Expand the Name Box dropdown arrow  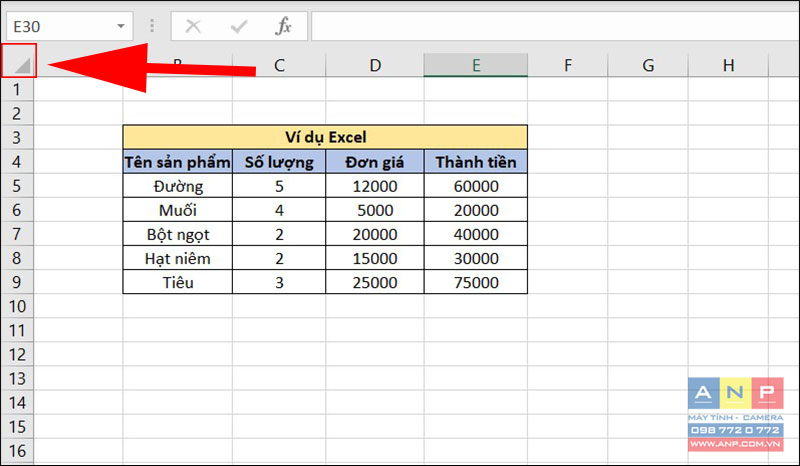click(120, 26)
